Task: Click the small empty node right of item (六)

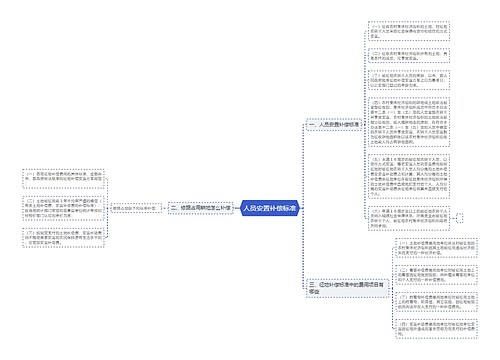Action: pyautogui.click(x=460, y=218)
